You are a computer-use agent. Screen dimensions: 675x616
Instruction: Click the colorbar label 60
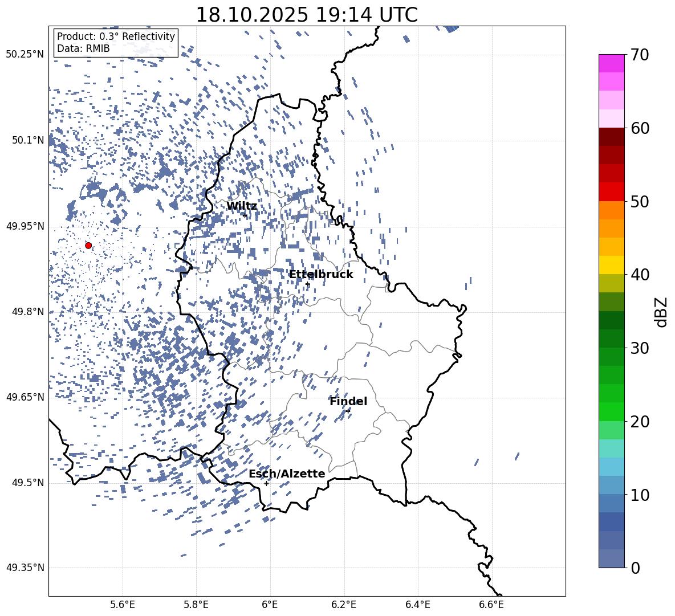(640, 128)
